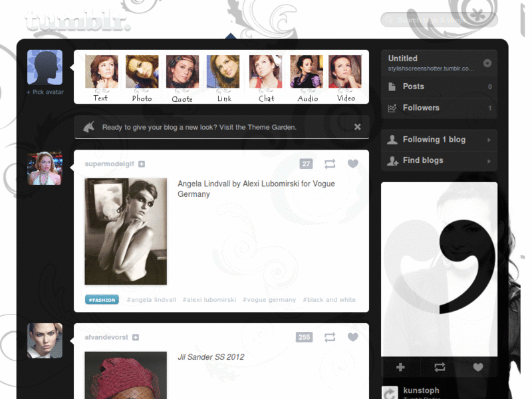
Task: Dismiss the Theme Garden notice
Action: coord(357,127)
